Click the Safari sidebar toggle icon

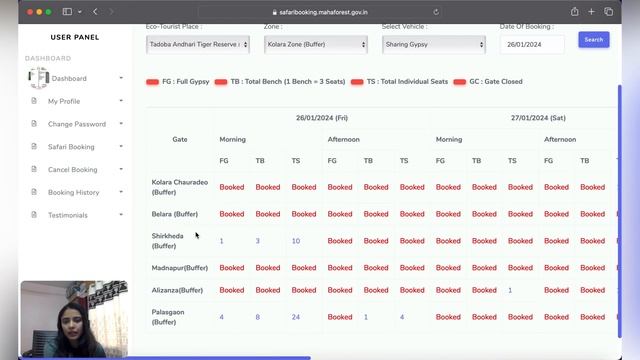(67, 12)
